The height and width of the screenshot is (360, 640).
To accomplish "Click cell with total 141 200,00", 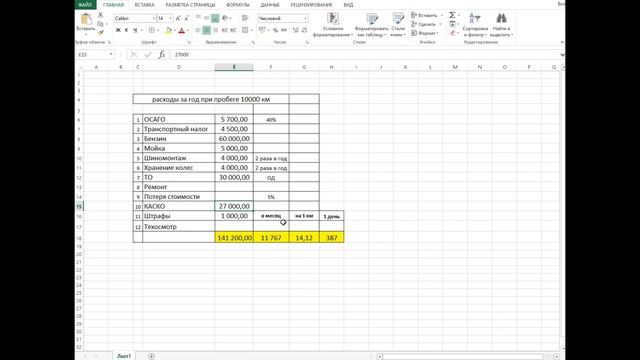I will coord(234,238).
